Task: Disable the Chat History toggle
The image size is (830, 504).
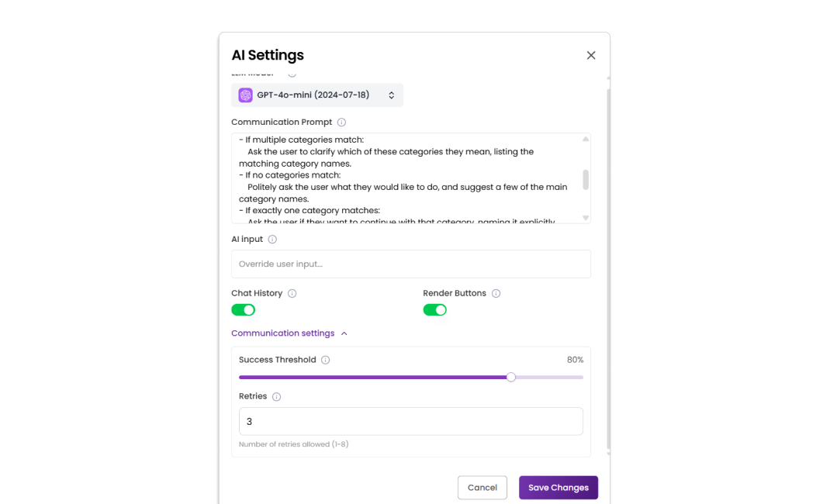Action: 243,310
